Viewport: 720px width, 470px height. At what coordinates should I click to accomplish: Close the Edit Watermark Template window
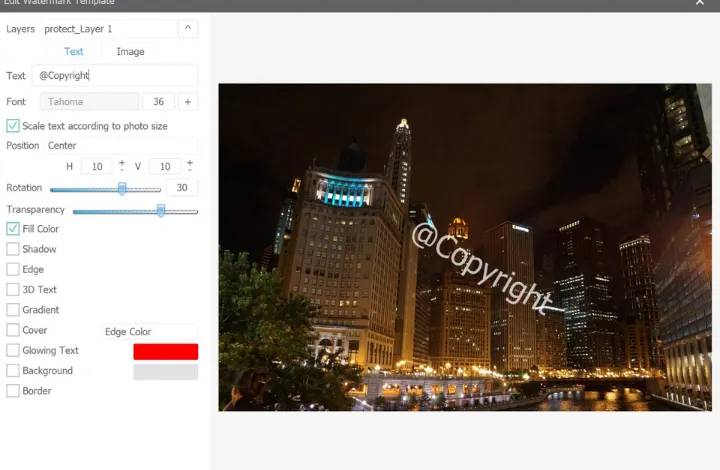coord(700,4)
